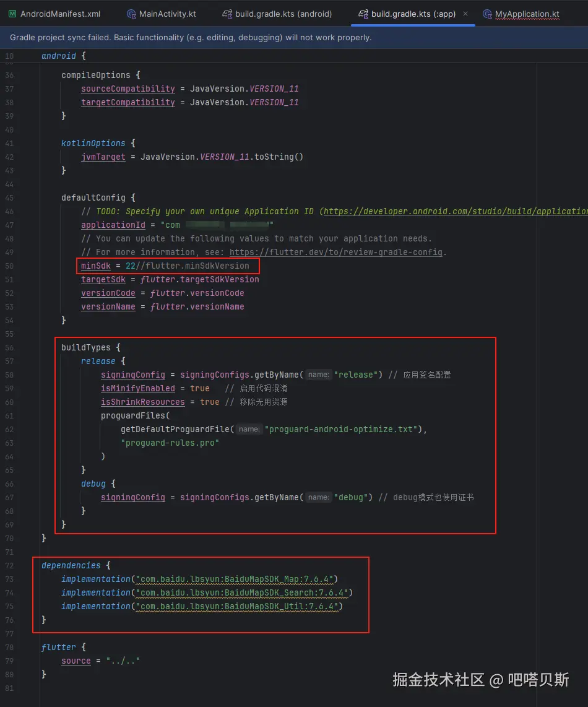Click the build.gradle.kts (:app) Gradle icon

(363, 14)
